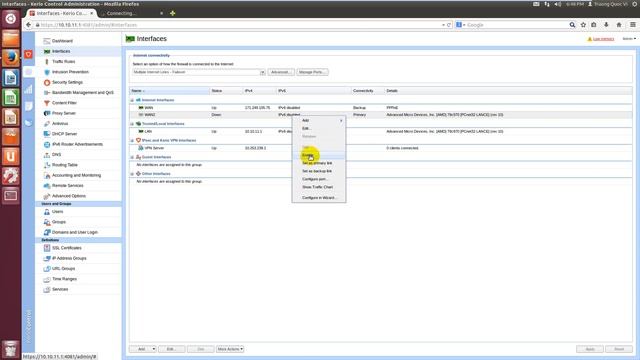The height and width of the screenshot is (360, 640).
Task: Open System Settings gear-wrench dock icon
Action: [x=11, y=176]
